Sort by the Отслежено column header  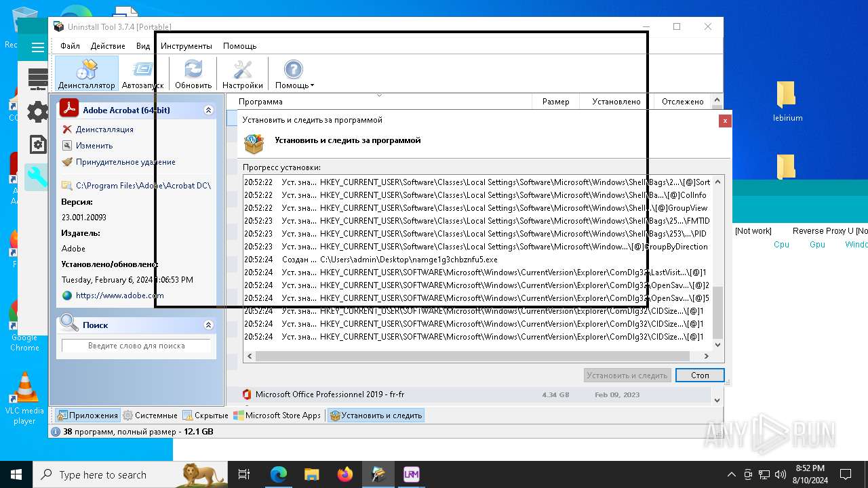click(x=683, y=102)
